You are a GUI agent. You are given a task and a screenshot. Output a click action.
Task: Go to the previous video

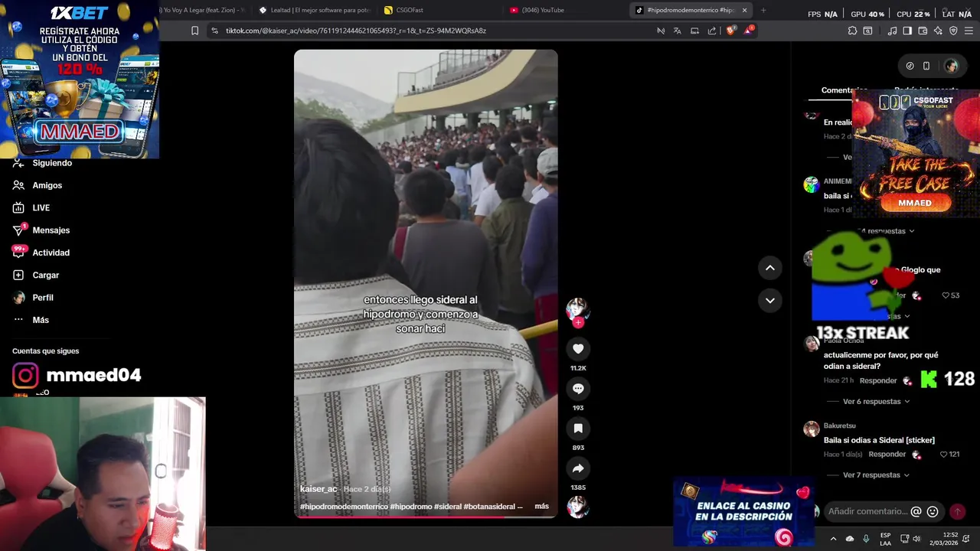pos(769,268)
